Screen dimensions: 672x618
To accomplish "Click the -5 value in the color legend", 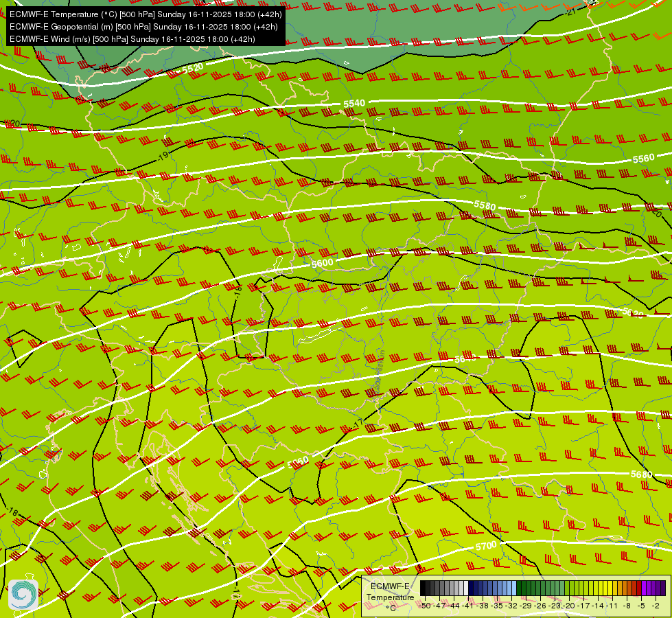I will pyautogui.click(x=641, y=606).
